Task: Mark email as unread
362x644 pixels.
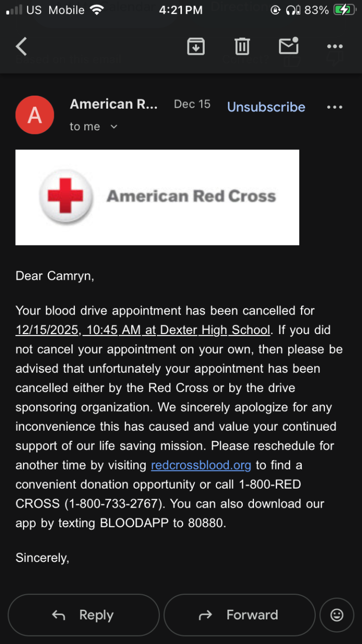Action: (x=289, y=46)
